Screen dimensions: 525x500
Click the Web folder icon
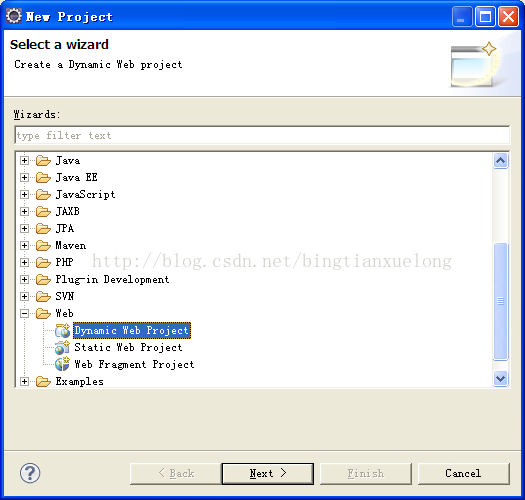(x=43, y=313)
